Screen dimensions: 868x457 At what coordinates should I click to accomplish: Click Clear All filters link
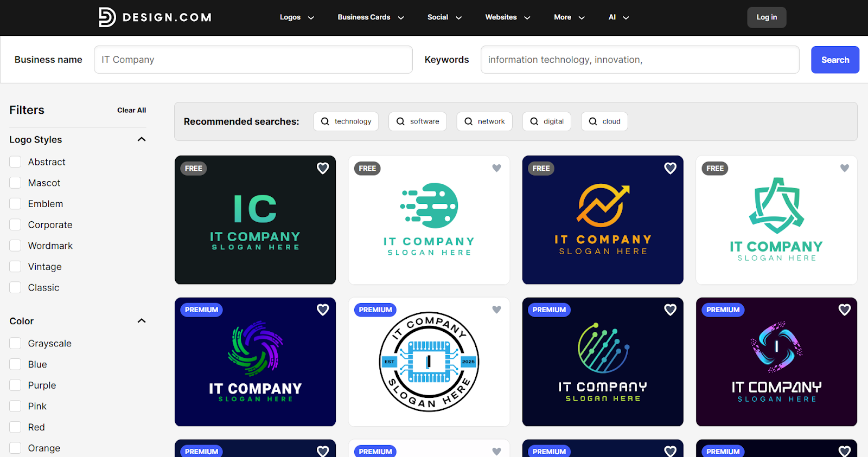(131, 110)
